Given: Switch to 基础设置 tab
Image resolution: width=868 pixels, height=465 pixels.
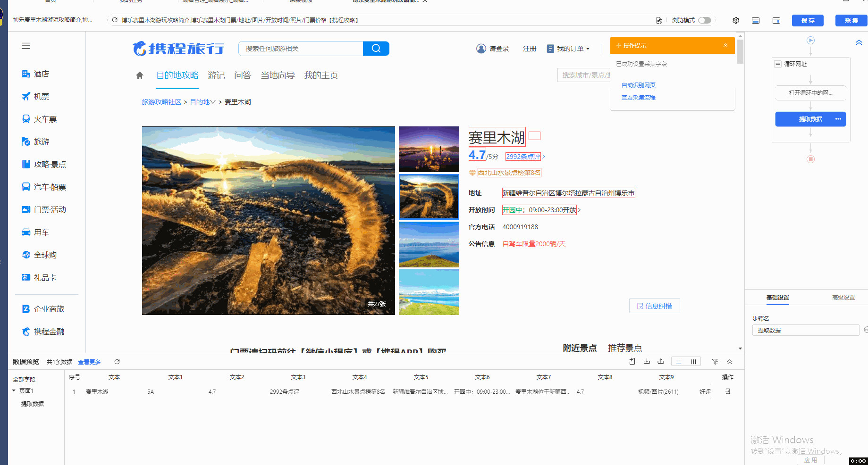Looking at the screenshot, I should (x=777, y=297).
